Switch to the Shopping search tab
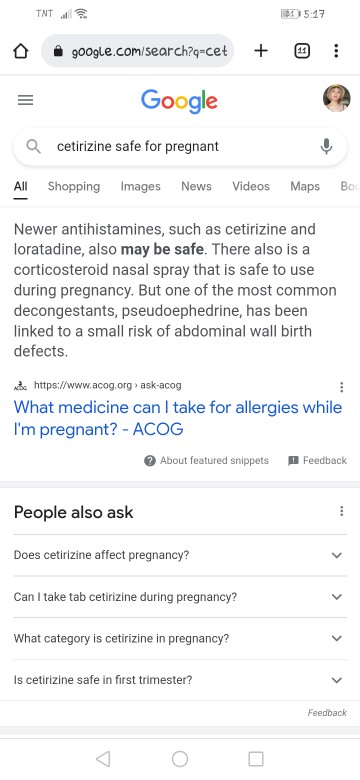The image size is (360, 780). 74,187
